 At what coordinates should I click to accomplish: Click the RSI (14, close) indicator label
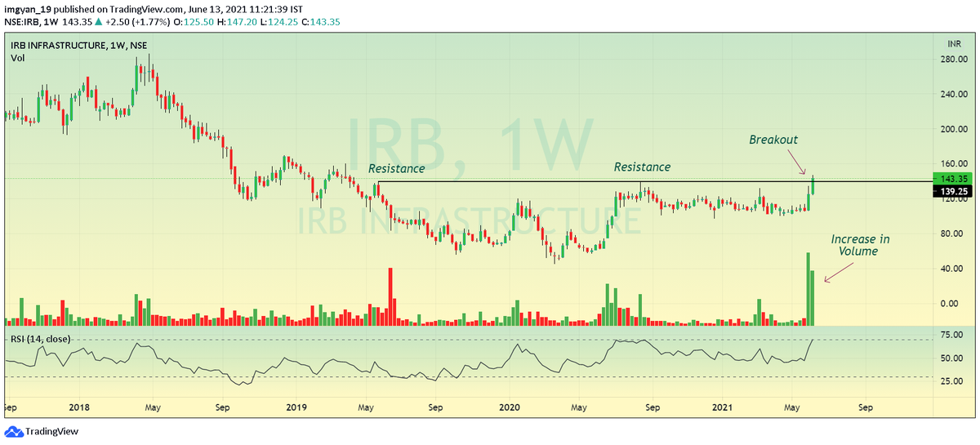pyautogui.click(x=40, y=338)
